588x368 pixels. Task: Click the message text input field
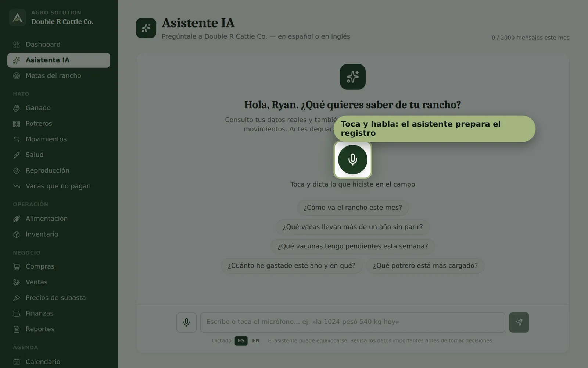click(352, 322)
